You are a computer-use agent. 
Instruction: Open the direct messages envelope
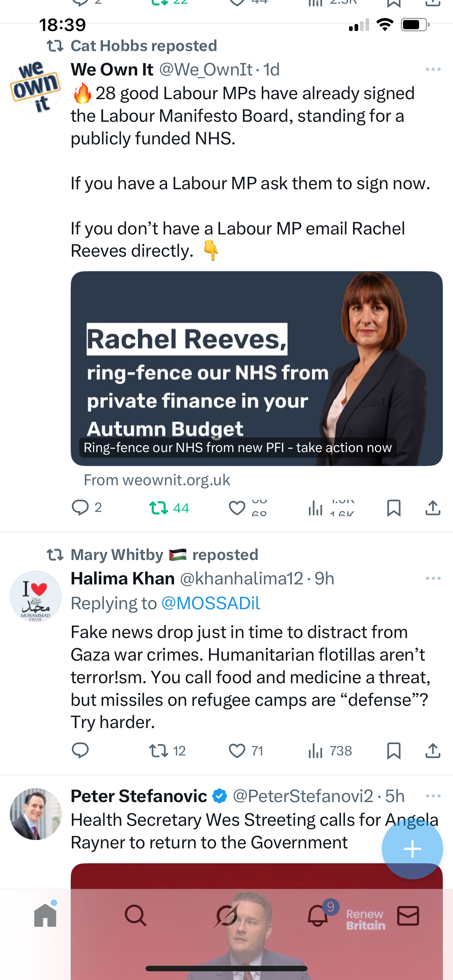[408, 915]
